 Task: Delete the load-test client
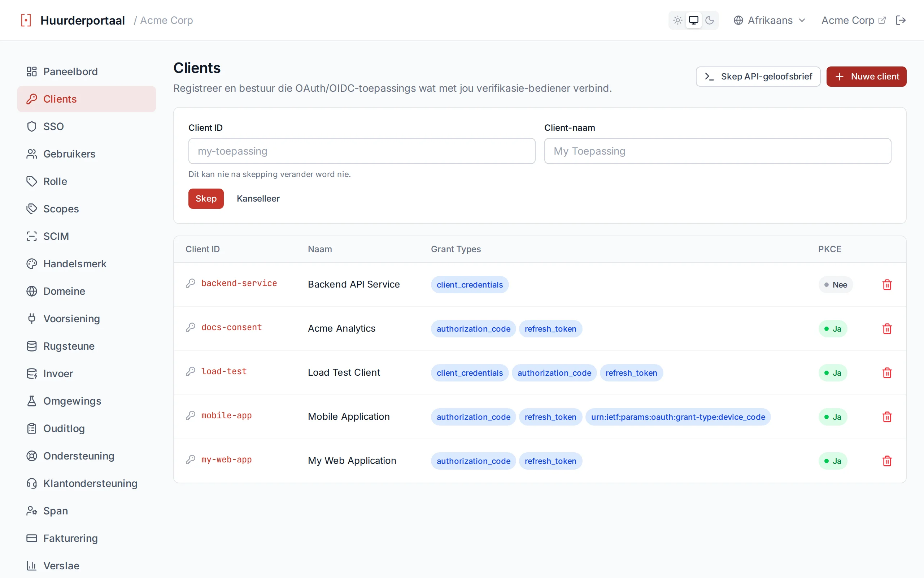point(887,373)
